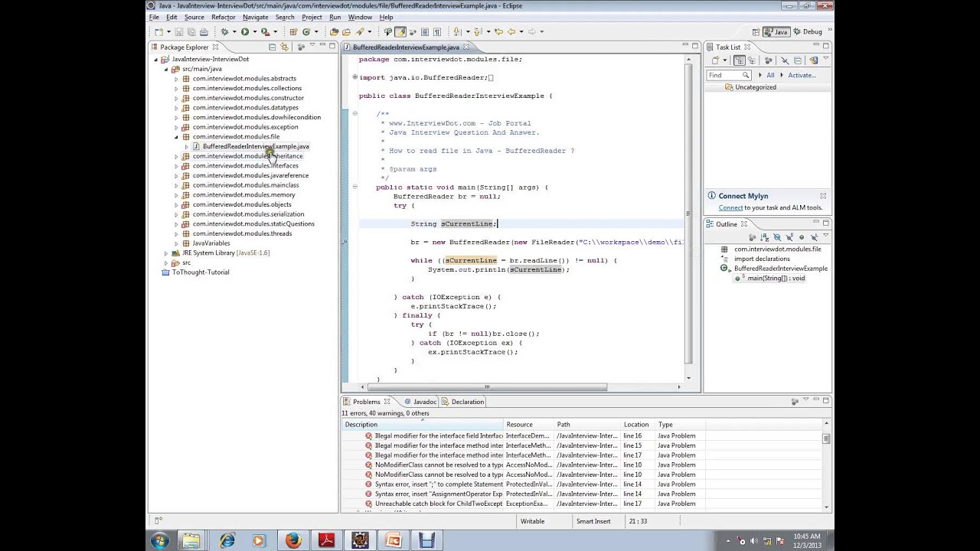Dismiss the Connect Mylyn notice
The width and height of the screenshot is (980, 551).
tap(823, 196)
